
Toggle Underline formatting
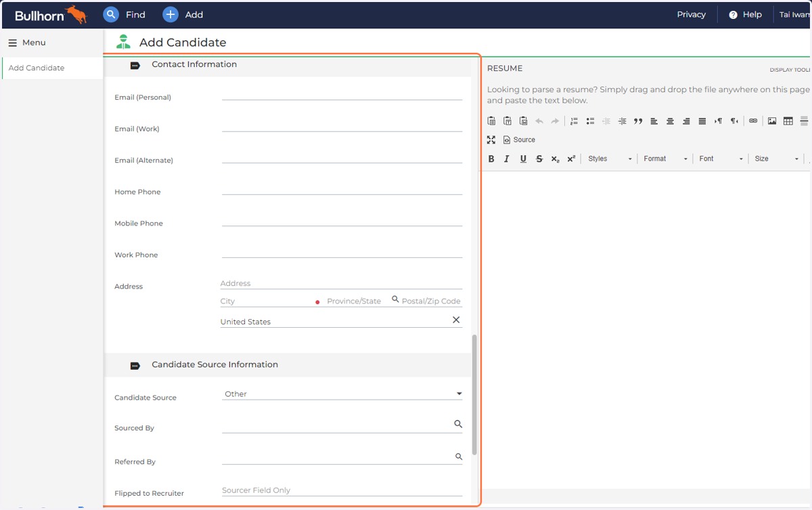523,158
